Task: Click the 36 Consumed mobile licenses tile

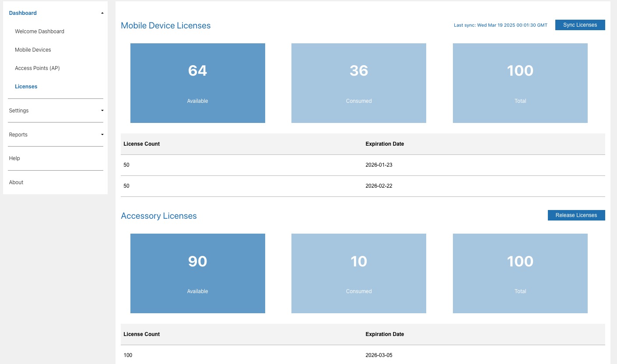Action: (358, 83)
